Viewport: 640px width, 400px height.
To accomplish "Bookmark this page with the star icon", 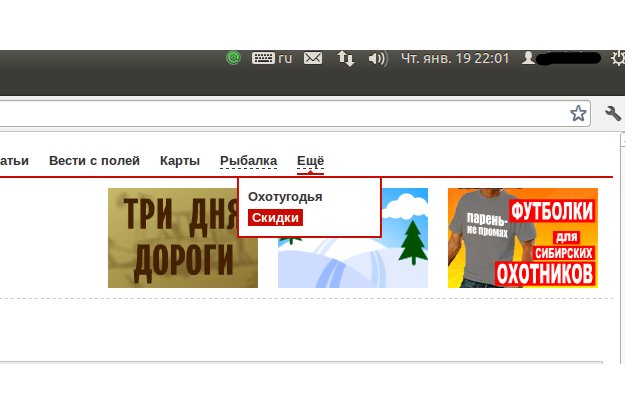I will pos(578,113).
